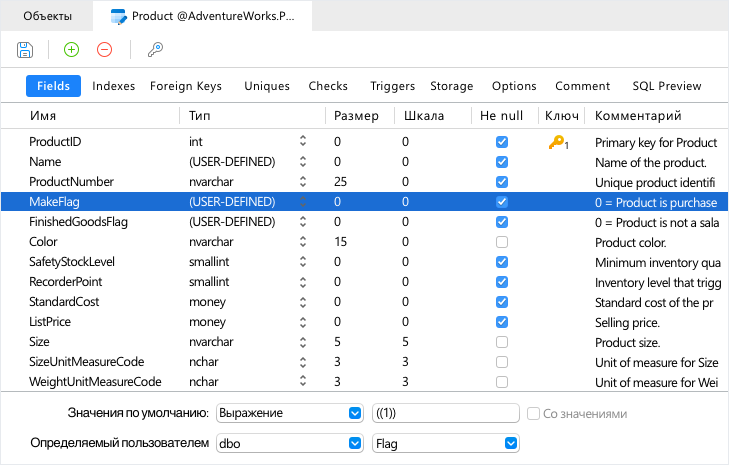Open type selector for FinishedGoodsFlag
The image size is (729, 465).
coord(303,221)
